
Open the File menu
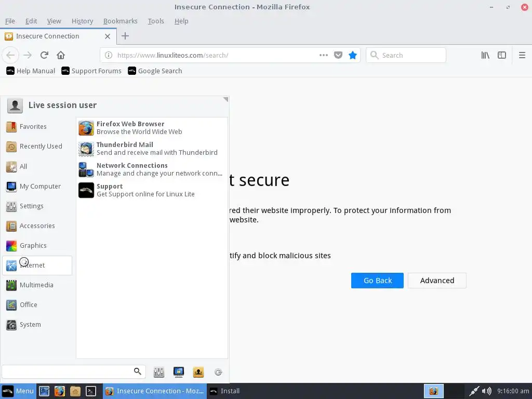coord(10,21)
